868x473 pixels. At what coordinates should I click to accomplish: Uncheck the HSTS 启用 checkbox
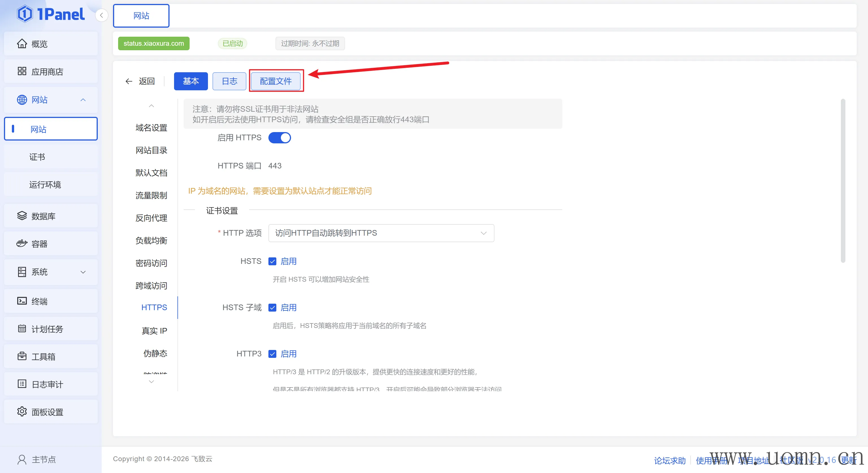click(x=272, y=261)
